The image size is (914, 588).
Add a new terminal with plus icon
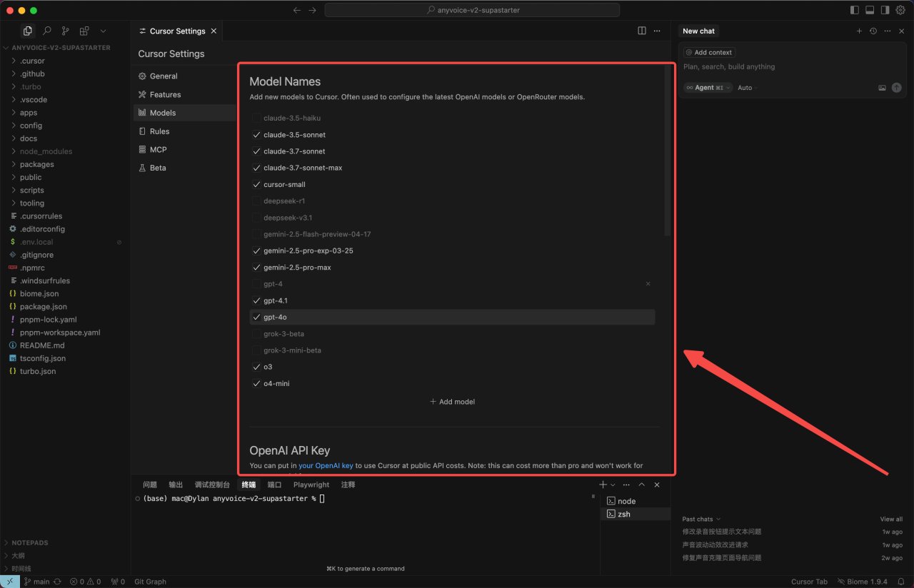[x=603, y=485]
